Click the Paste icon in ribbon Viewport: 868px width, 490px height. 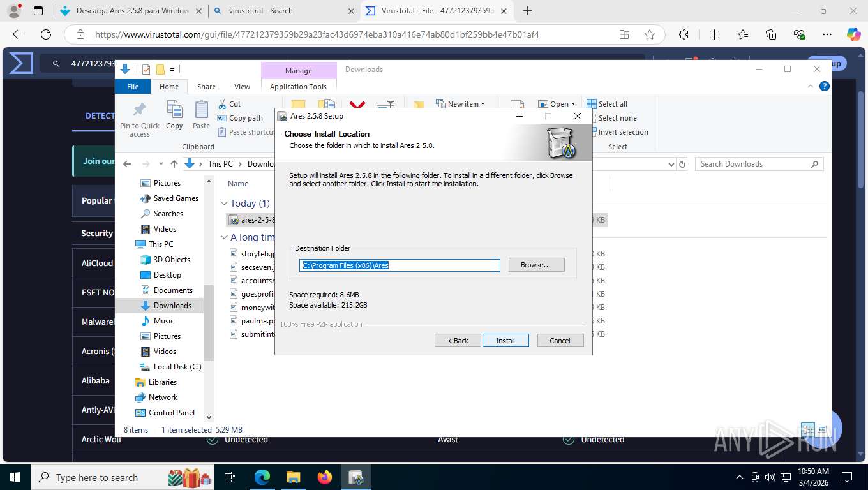201,115
